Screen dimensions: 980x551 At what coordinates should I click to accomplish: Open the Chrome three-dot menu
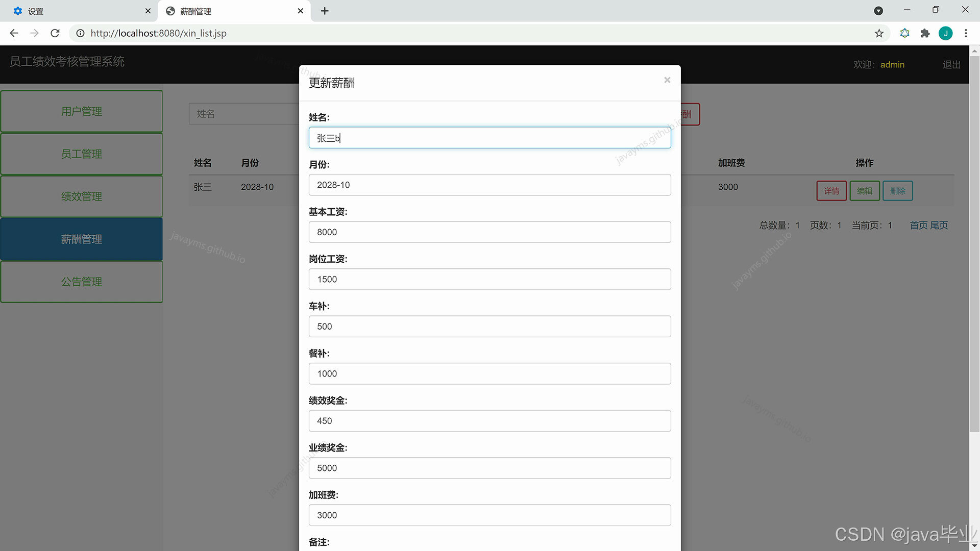[966, 33]
